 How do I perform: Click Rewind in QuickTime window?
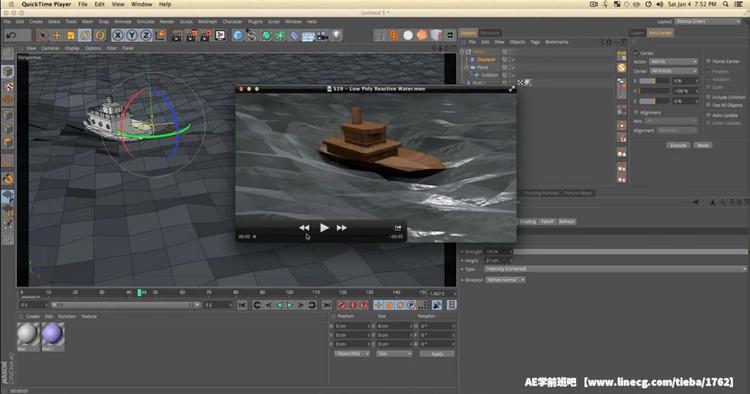304,228
